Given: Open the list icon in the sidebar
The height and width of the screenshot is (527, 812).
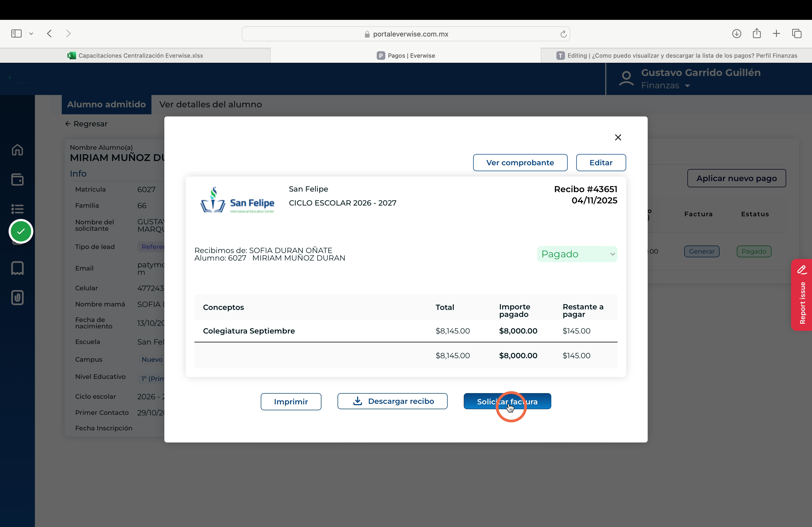Looking at the screenshot, I should pyautogui.click(x=17, y=208).
